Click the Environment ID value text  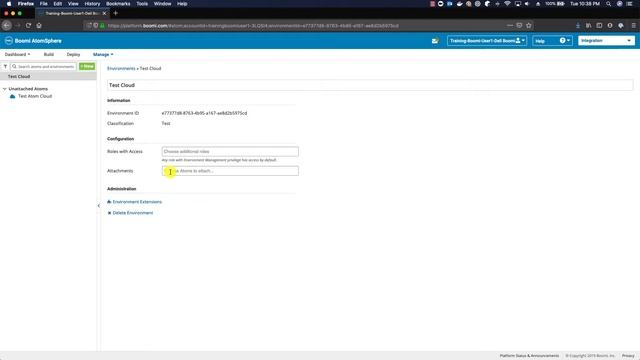tap(204, 113)
